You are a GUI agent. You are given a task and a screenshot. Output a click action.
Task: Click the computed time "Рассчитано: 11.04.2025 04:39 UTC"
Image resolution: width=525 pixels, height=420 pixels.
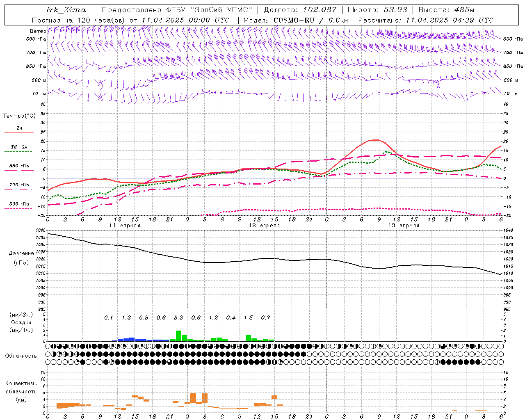tap(426, 20)
